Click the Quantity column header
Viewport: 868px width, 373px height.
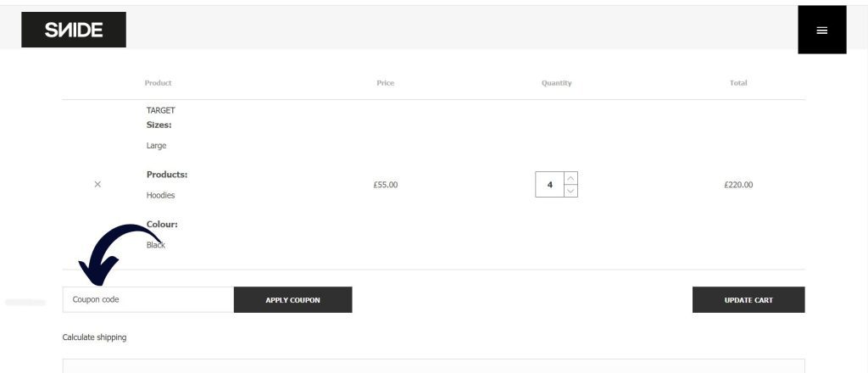click(x=556, y=83)
